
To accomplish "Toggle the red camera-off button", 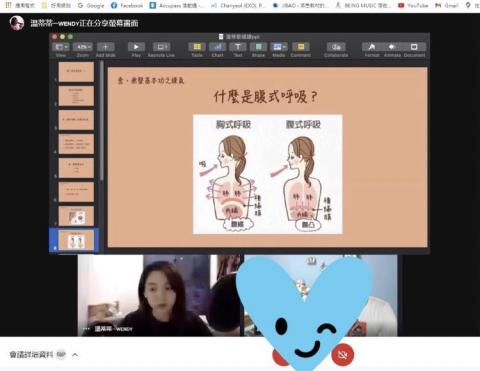I will (342, 355).
